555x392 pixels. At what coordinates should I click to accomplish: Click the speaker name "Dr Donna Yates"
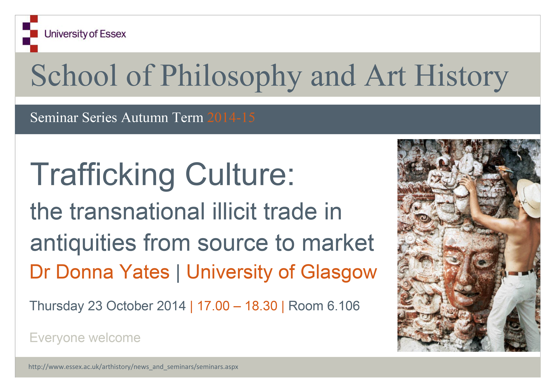pos(100,272)
